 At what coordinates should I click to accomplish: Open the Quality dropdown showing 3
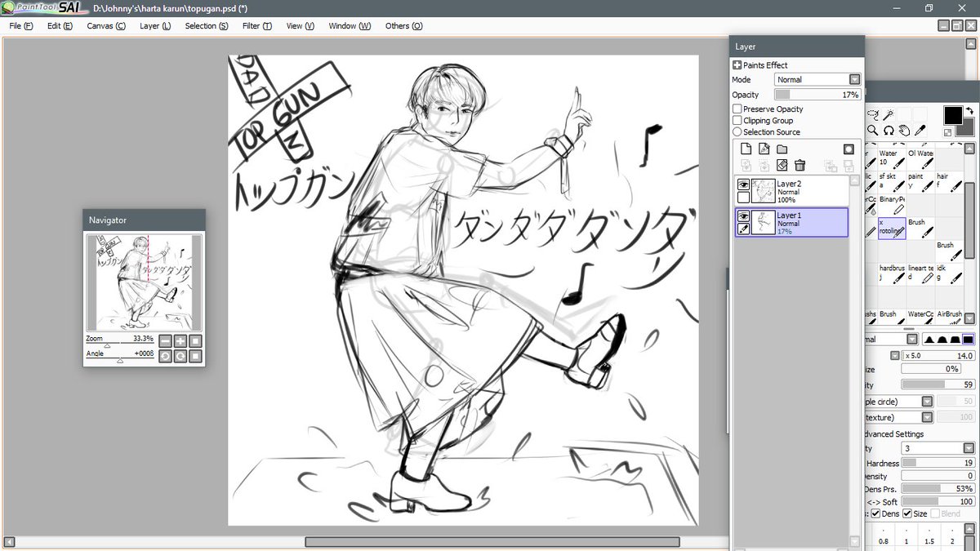[x=969, y=448]
